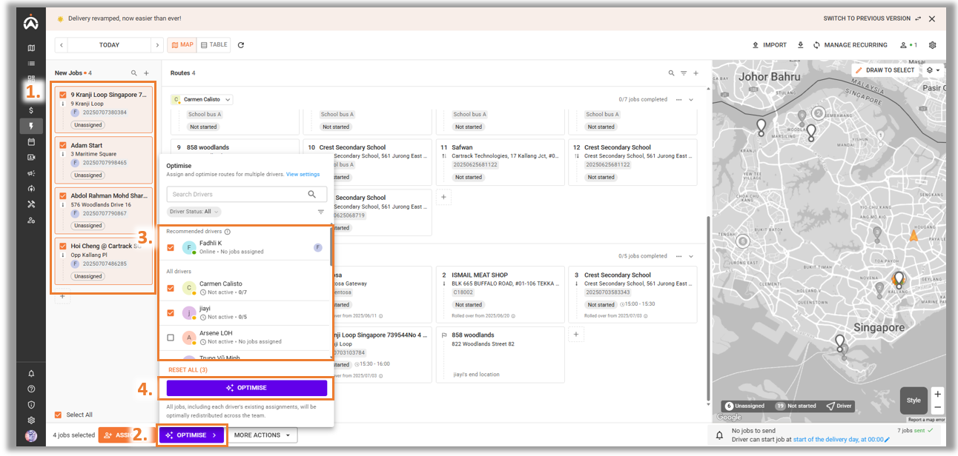Viewport: 958px width, 456px height.
Task: Click the bottom bar OPTIMISE button
Action: pyautogui.click(x=192, y=435)
